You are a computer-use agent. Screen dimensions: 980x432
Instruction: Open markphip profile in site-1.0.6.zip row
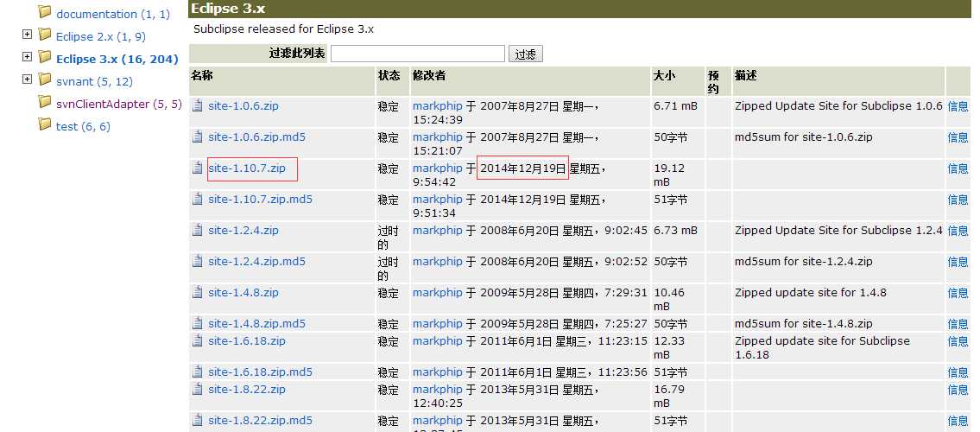[x=438, y=105]
